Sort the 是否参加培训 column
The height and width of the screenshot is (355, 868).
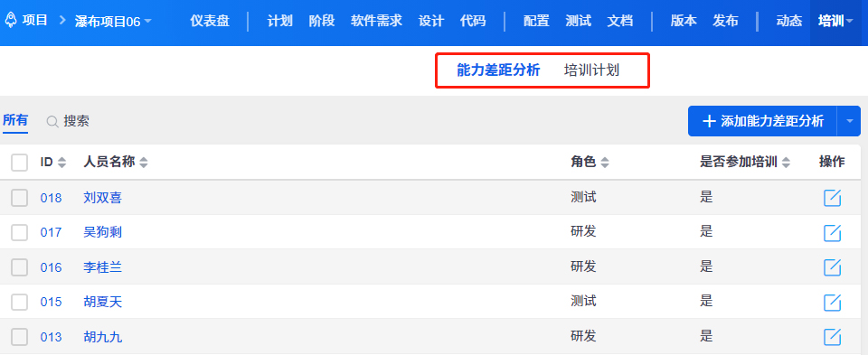[x=786, y=163]
